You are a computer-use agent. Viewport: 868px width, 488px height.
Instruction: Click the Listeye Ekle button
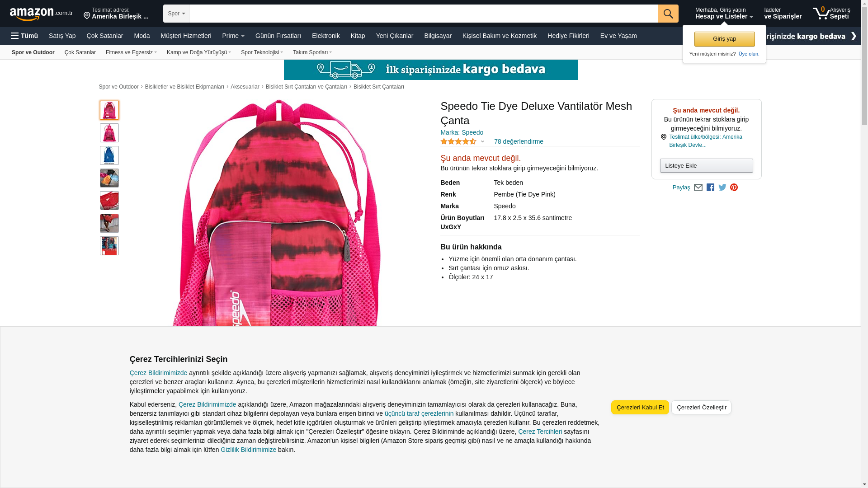coord(706,165)
